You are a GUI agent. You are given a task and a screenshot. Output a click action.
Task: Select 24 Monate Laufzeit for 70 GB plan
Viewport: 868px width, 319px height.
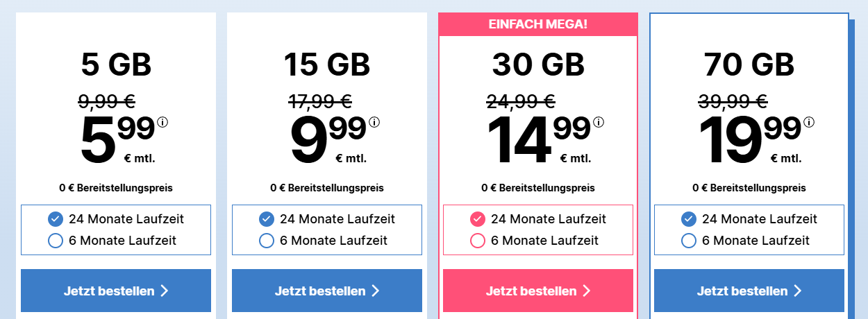coord(689,219)
